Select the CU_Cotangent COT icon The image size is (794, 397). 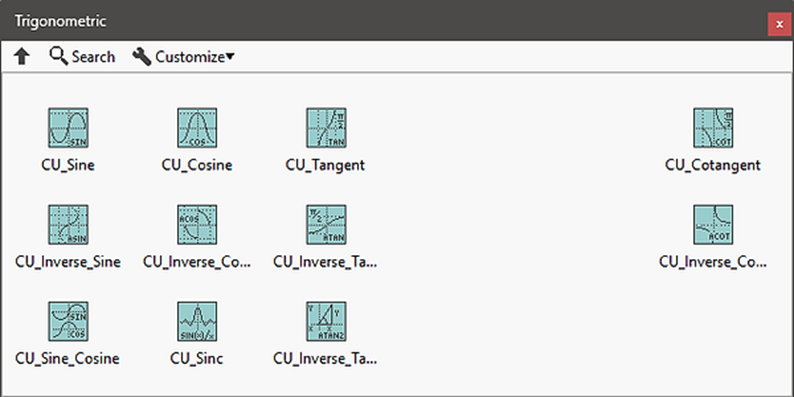point(713,128)
